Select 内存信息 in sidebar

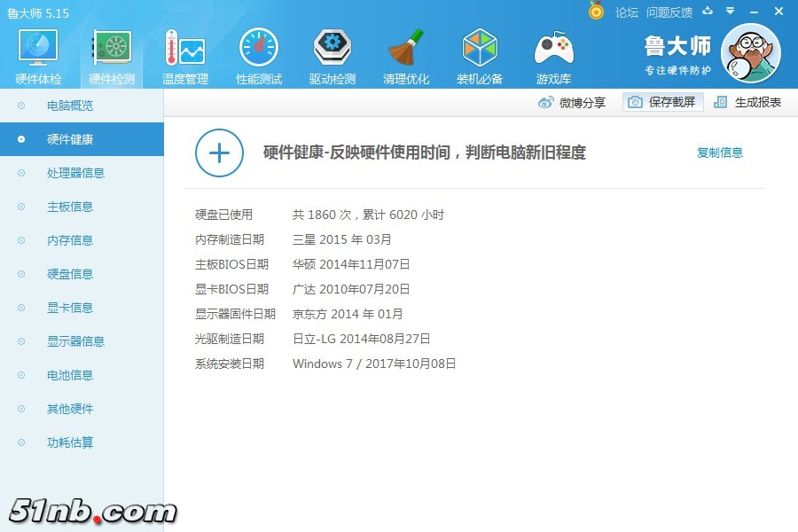(x=82, y=240)
